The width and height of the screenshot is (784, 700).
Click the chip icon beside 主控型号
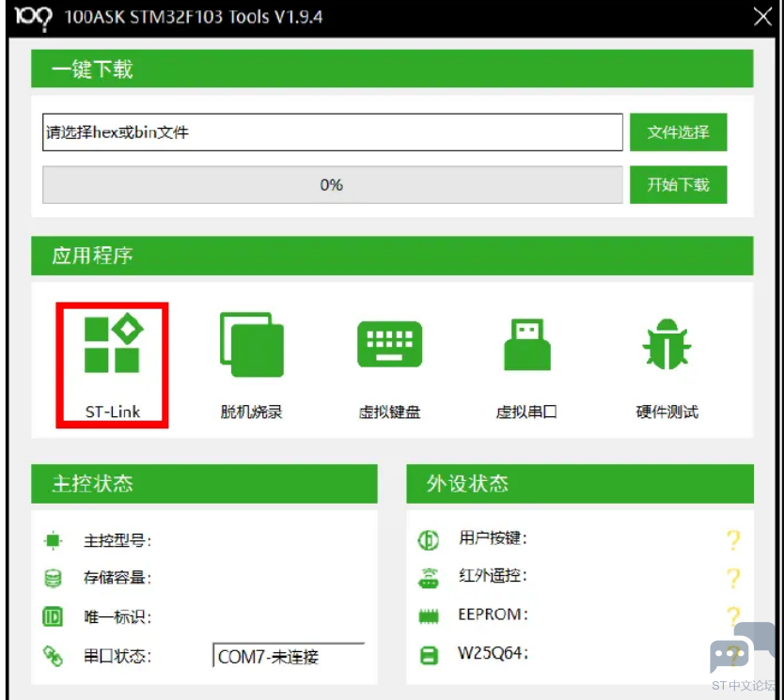(53, 540)
